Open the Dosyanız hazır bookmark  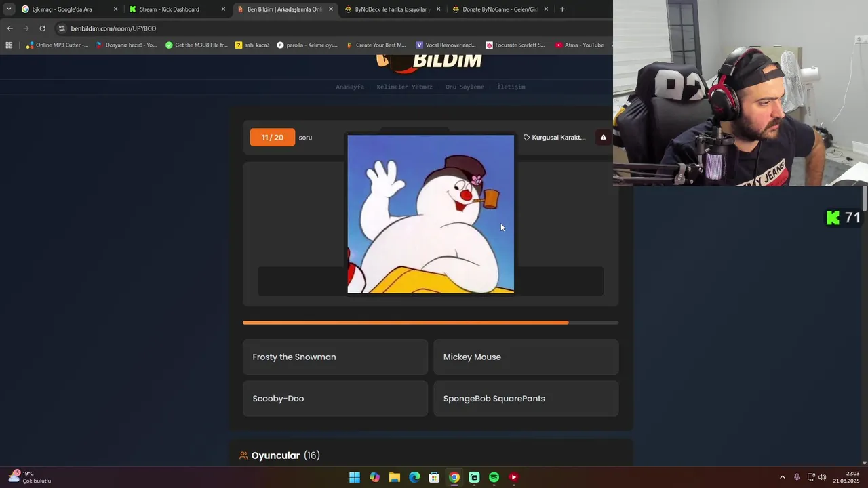tap(126, 45)
